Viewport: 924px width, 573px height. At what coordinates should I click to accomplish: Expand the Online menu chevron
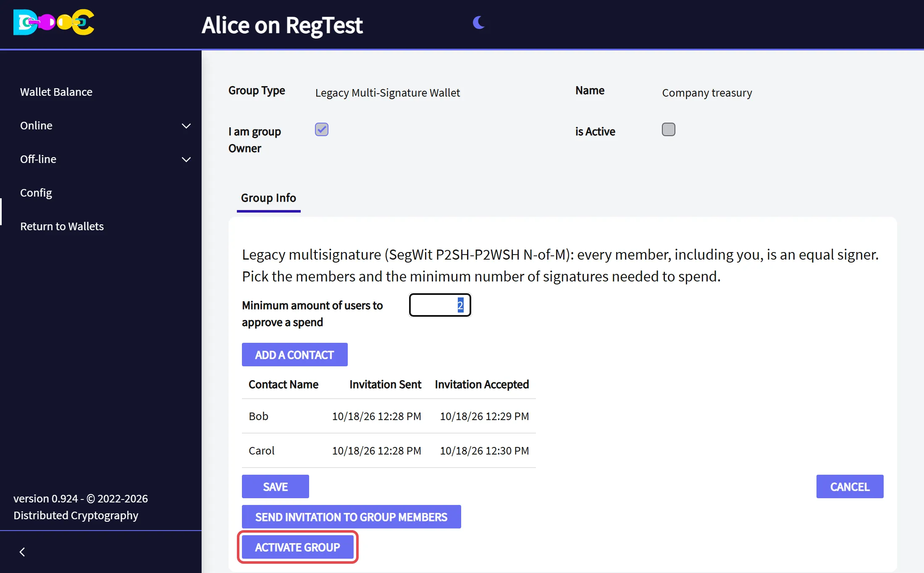pos(186,126)
